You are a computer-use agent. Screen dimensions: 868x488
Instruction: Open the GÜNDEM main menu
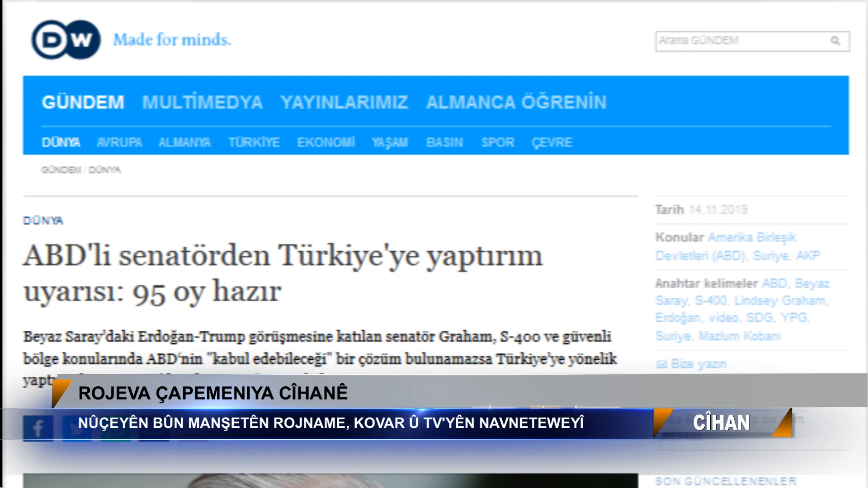83,102
